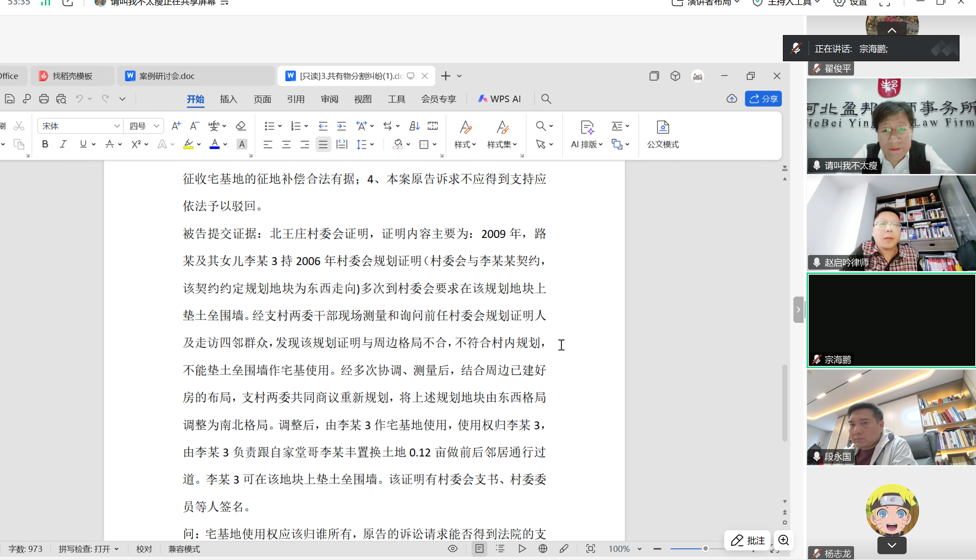Center align paragraph text
The image size is (976, 560).
click(286, 144)
